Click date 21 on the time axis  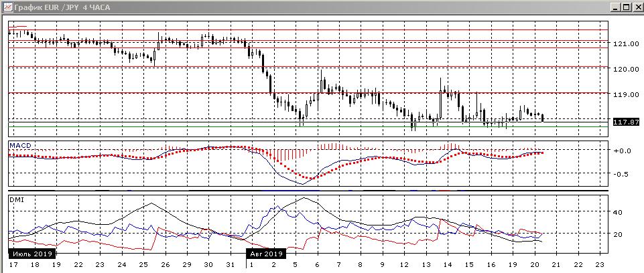click(x=557, y=265)
